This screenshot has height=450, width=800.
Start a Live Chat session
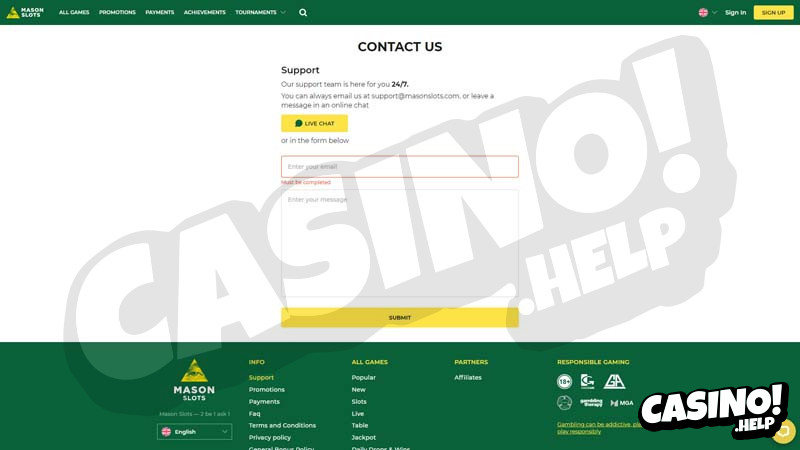click(314, 123)
